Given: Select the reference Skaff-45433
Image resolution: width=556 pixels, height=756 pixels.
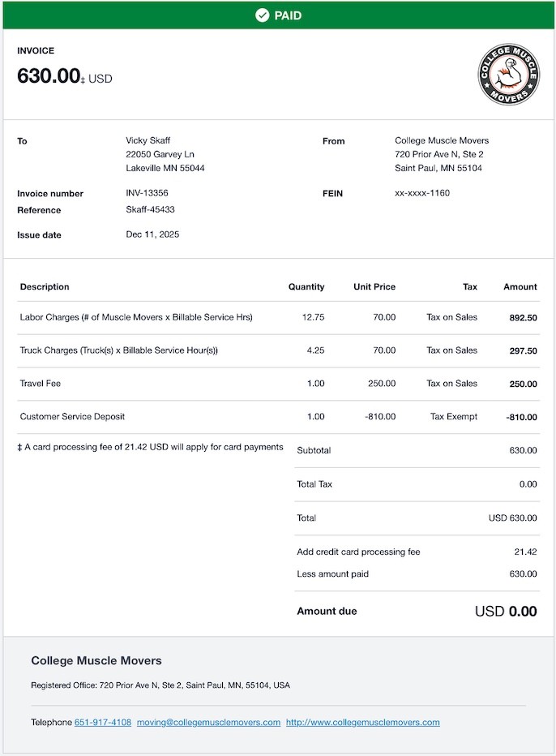Looking at the screenshot, I should coord(150,209).
